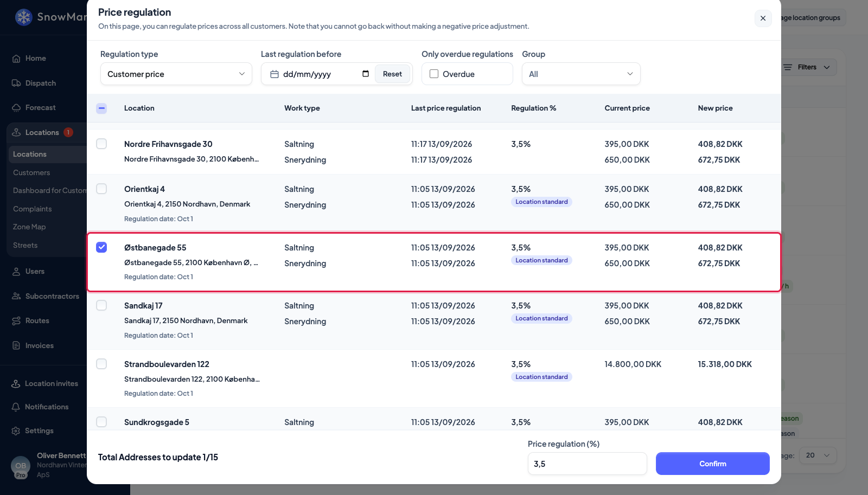Screen dimensions: 868x495
Task: Click the Forecast cloud icon
Action: pos(16,108)
